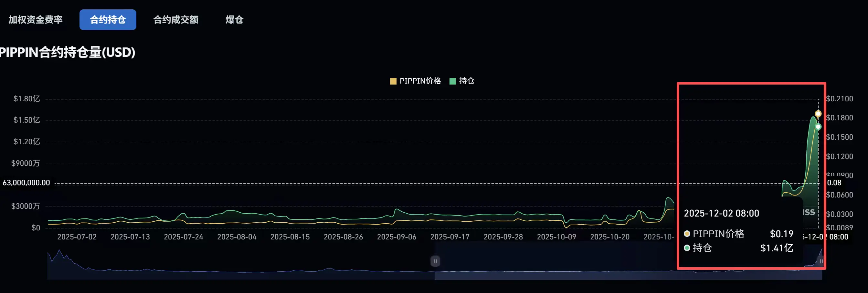Image resolution: width=868 pixels, height=293 pixels.
Task: Click the $1.20亿 left axis label
Action: 26,142
